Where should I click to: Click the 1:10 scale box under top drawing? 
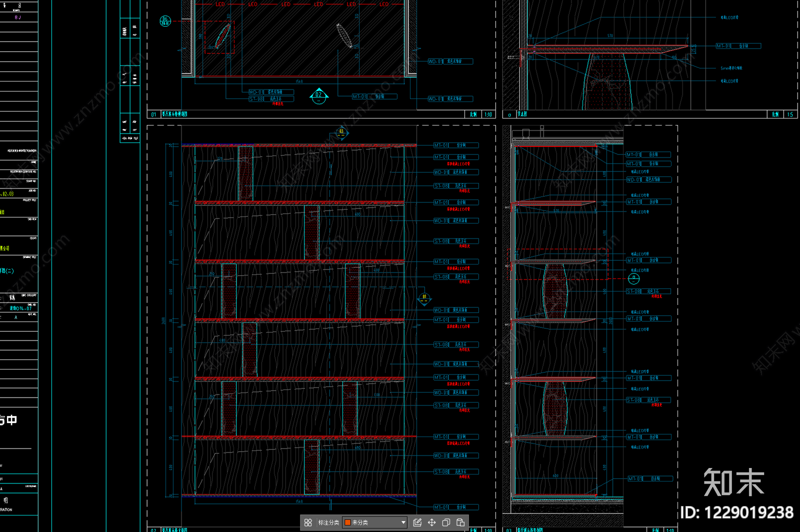click(488, 114)
